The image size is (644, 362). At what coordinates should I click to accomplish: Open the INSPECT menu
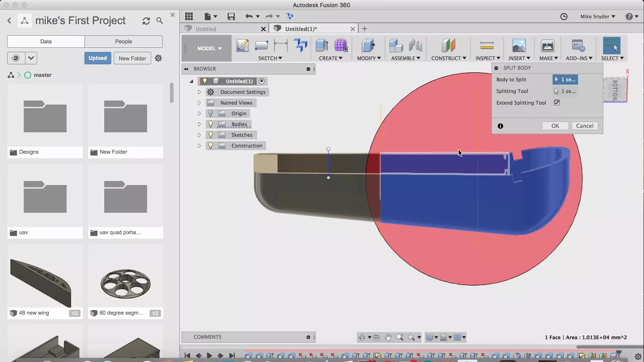[488, 58]
